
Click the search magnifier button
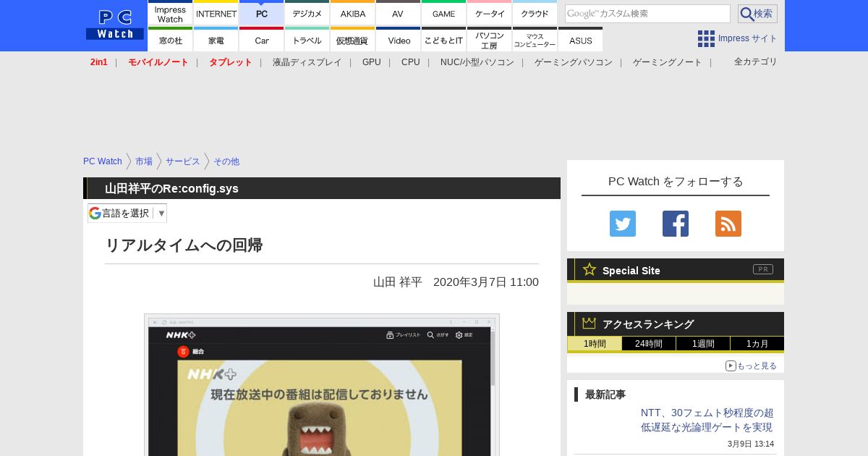757,14
